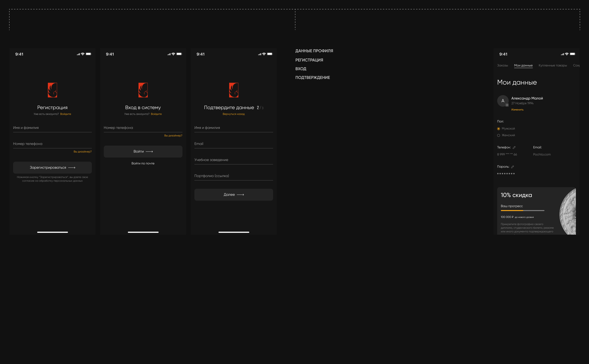Click the pencil icon next to Телефон

point(514,147)
